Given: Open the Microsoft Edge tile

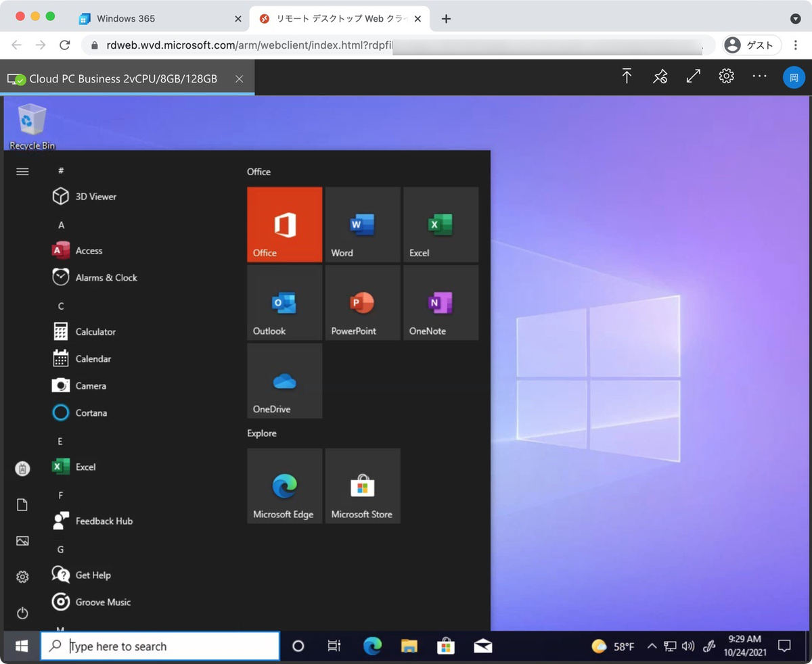Looking at the screenshot, I should tap(284, 485).
